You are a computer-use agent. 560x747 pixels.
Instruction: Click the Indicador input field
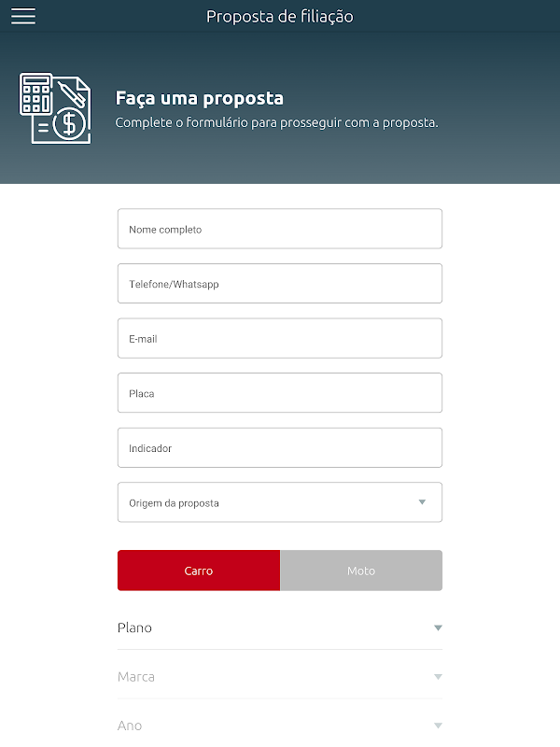[x=280, y=448]
